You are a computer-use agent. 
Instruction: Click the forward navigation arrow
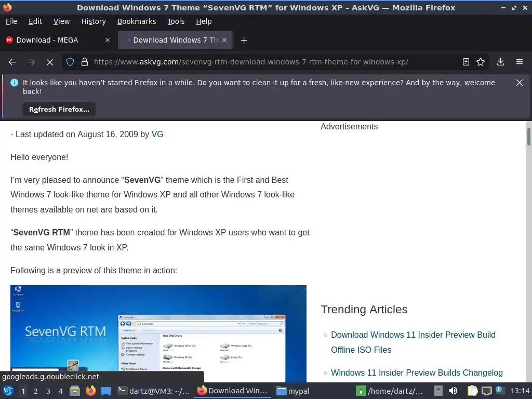tap(31, 62)
